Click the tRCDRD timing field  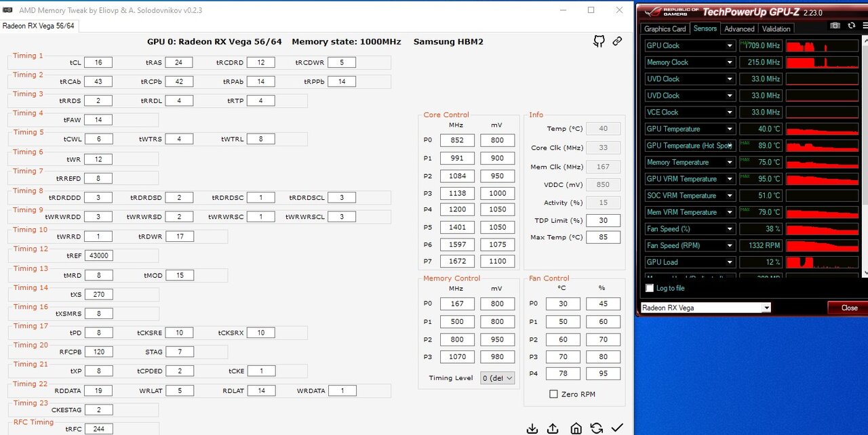(260, 62)
